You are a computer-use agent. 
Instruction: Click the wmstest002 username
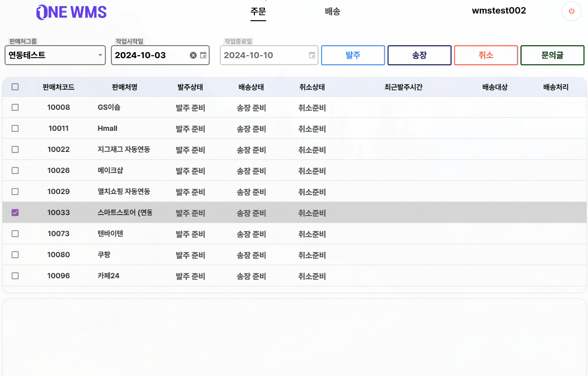pyautogui.click(x=499, y=11)
